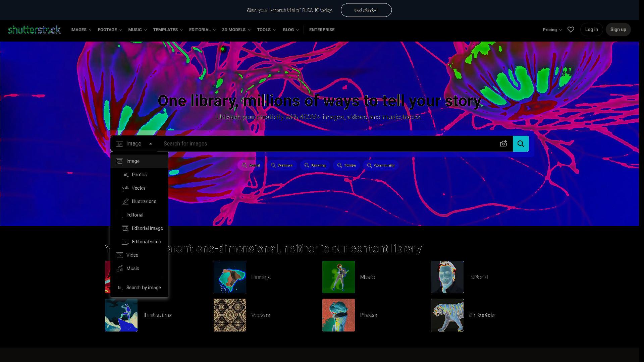Viewport: 644px width, 362px height.
Task: Click the Vector icon in dropdown
Action: point(125,188)
